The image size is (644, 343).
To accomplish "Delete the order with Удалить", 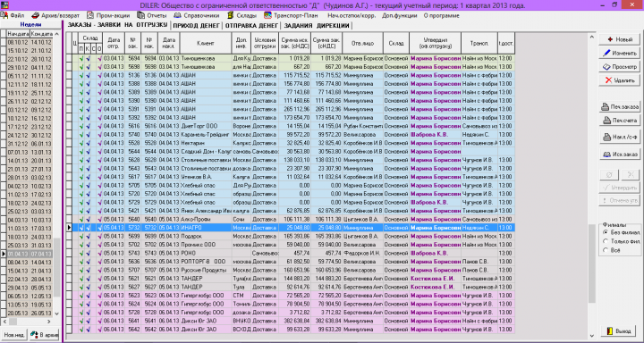I will [620, 80].
